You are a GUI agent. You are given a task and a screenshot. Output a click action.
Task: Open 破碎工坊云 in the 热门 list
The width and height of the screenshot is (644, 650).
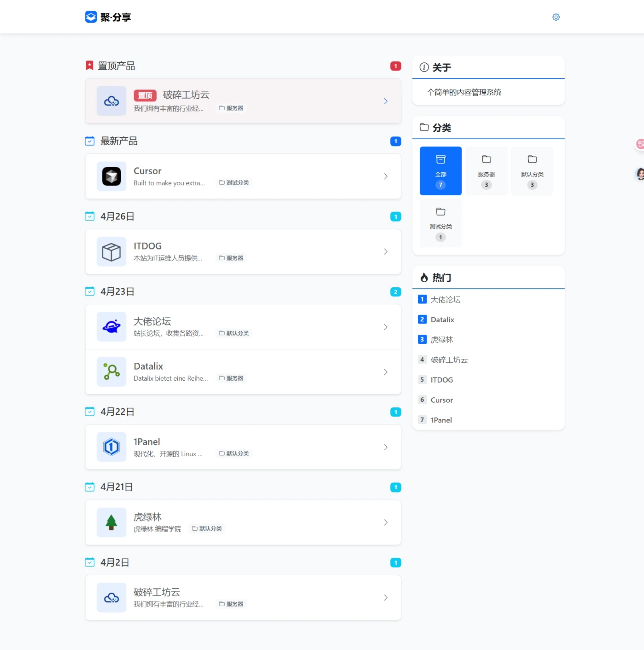[x=449, y=360]
